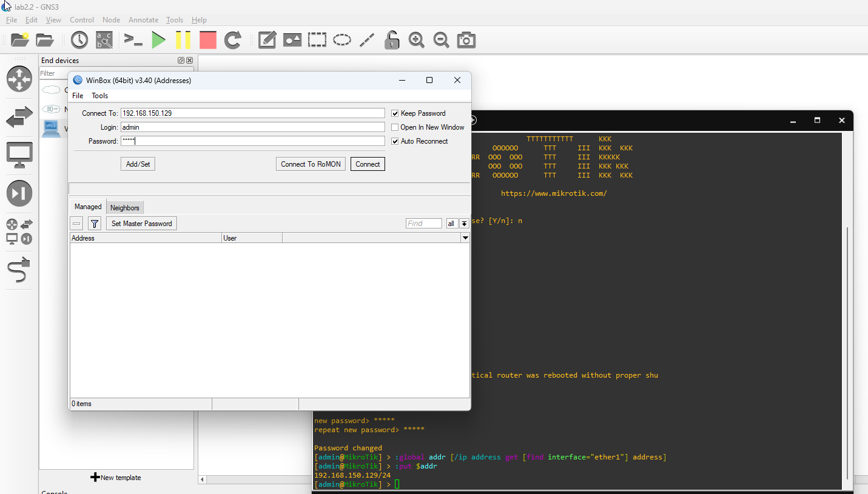Start all nodes with green play icon

(x=158, y=40)
